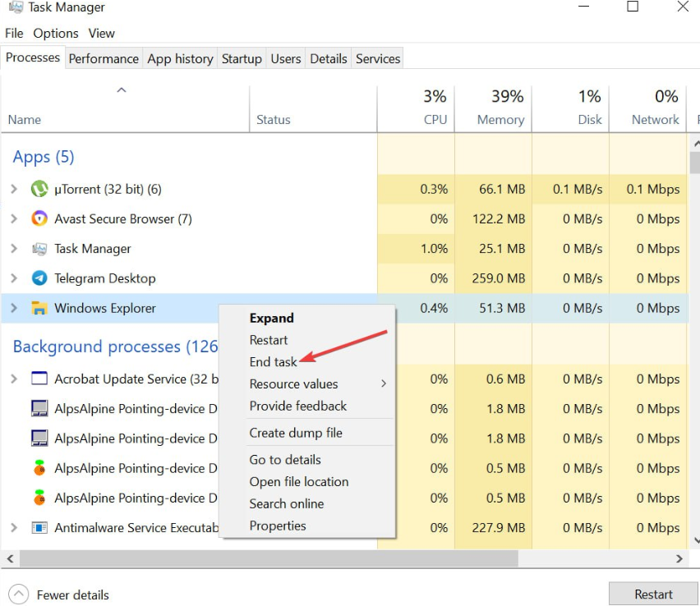Select End task from the context menu
The height and width of the screenshot is (606, 700).
[x=274, y=361]
